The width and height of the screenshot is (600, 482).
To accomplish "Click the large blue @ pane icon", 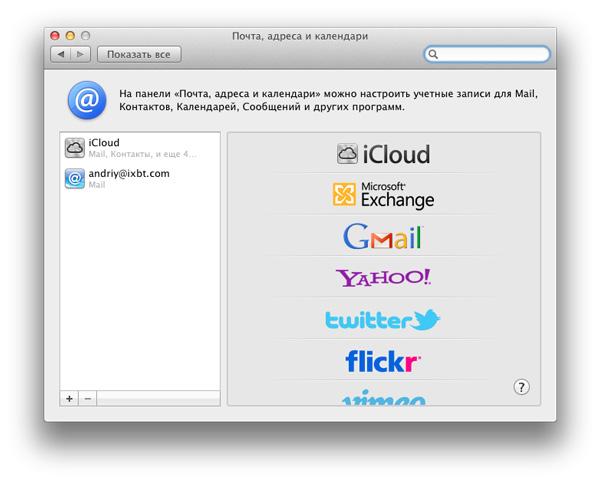I will 87,100.
